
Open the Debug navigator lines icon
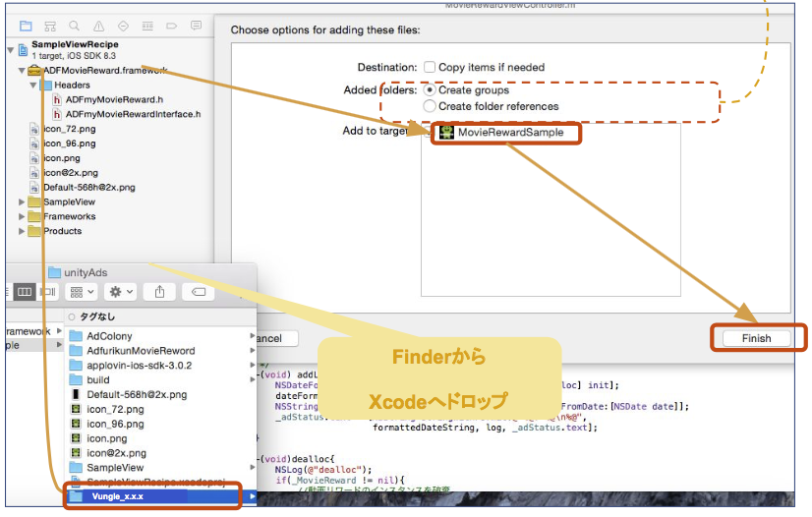(147, 26)
